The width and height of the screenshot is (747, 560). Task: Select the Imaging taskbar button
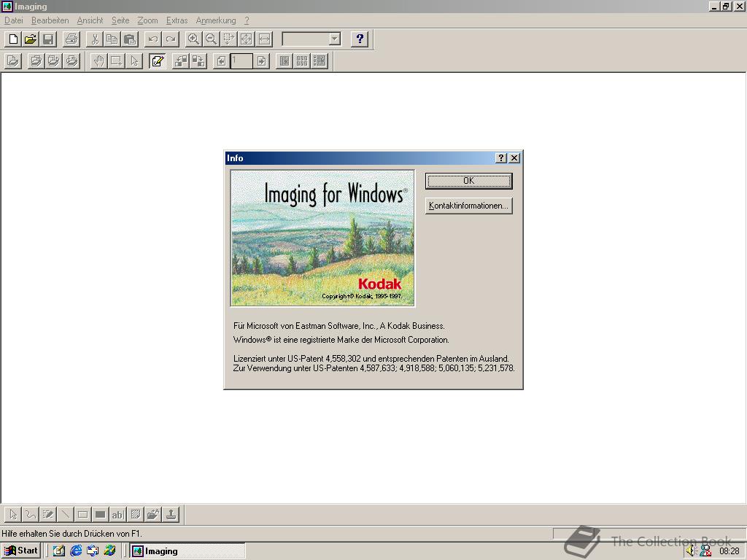click(x=187, y=551)
